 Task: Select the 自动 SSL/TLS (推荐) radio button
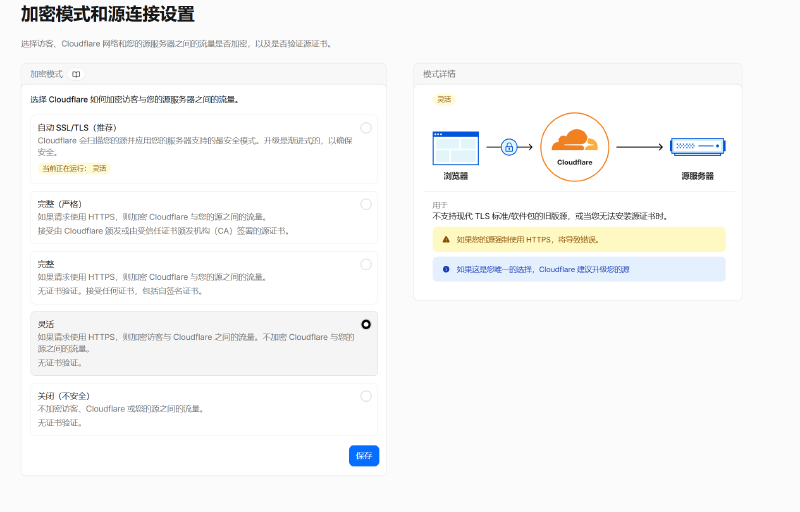(366, 128)
